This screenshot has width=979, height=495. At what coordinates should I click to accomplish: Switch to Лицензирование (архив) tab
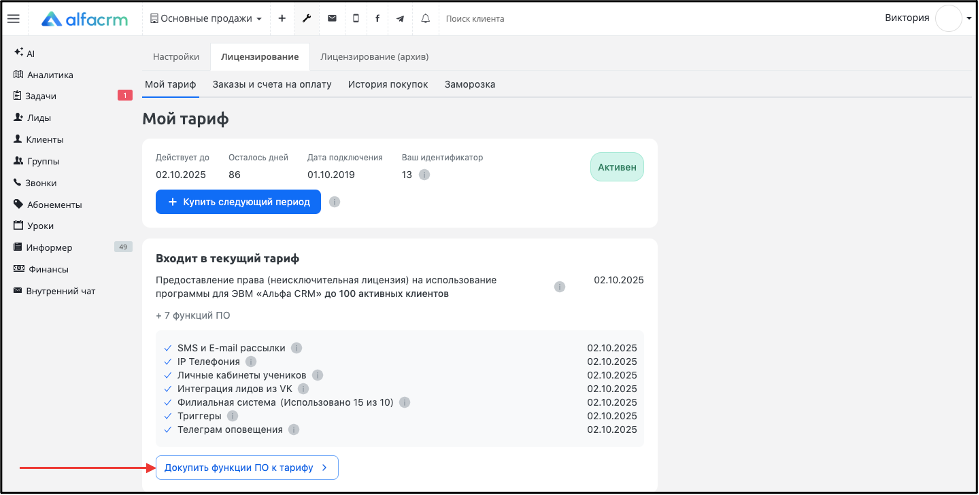point(374,57)
